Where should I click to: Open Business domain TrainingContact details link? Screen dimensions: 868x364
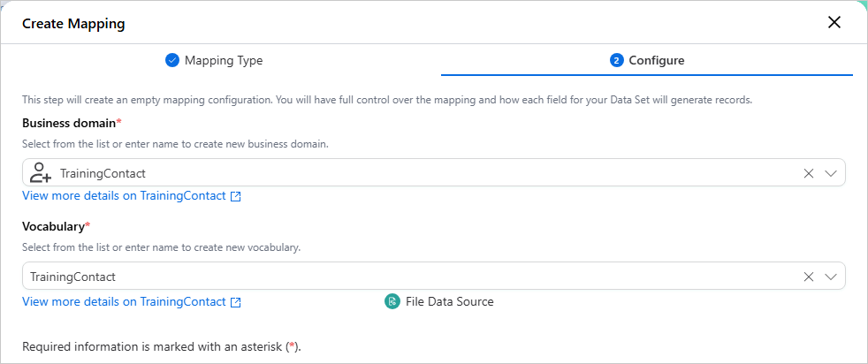point(124,196)
